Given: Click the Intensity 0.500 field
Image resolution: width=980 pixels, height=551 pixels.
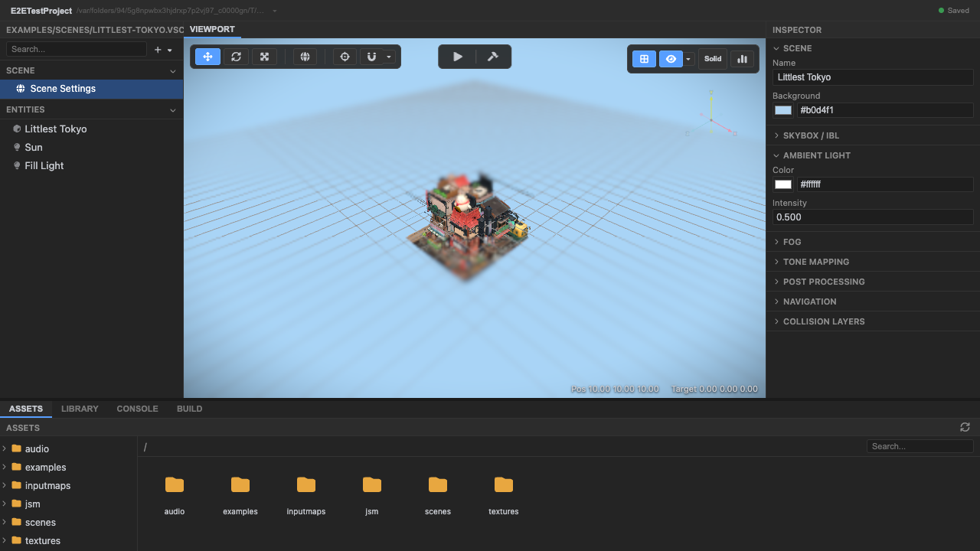Looking at the screenshot, I should 873,217.
